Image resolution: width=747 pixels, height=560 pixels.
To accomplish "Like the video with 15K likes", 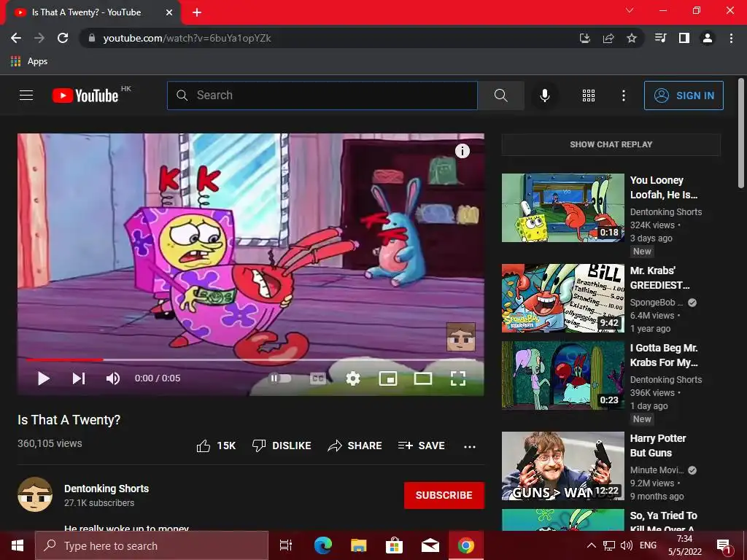I will (x=216, y=446).
